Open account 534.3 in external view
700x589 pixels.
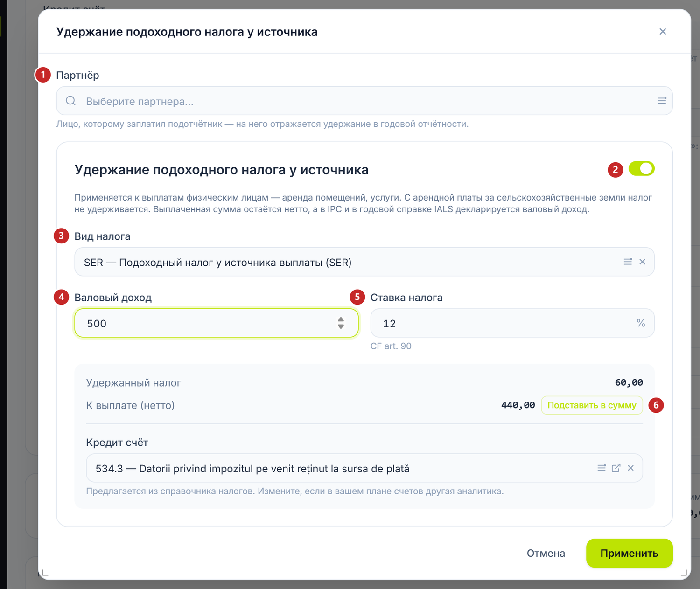616,468
